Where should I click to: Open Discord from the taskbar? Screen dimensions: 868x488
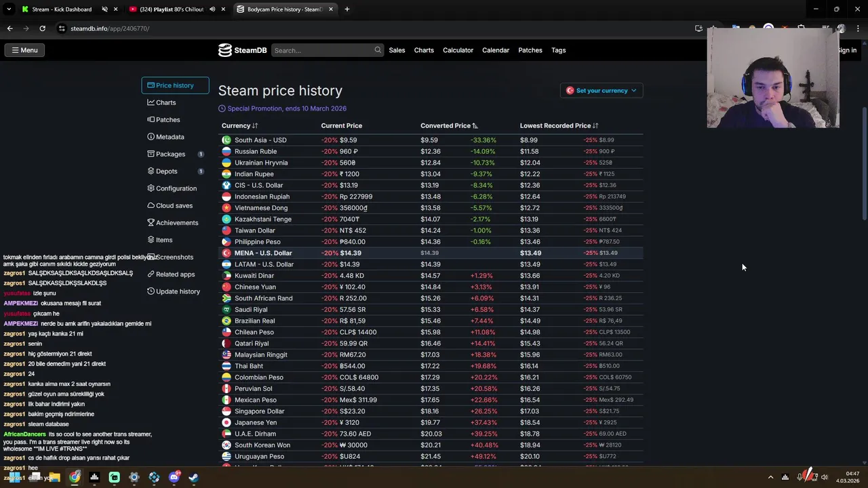(174, 477)
